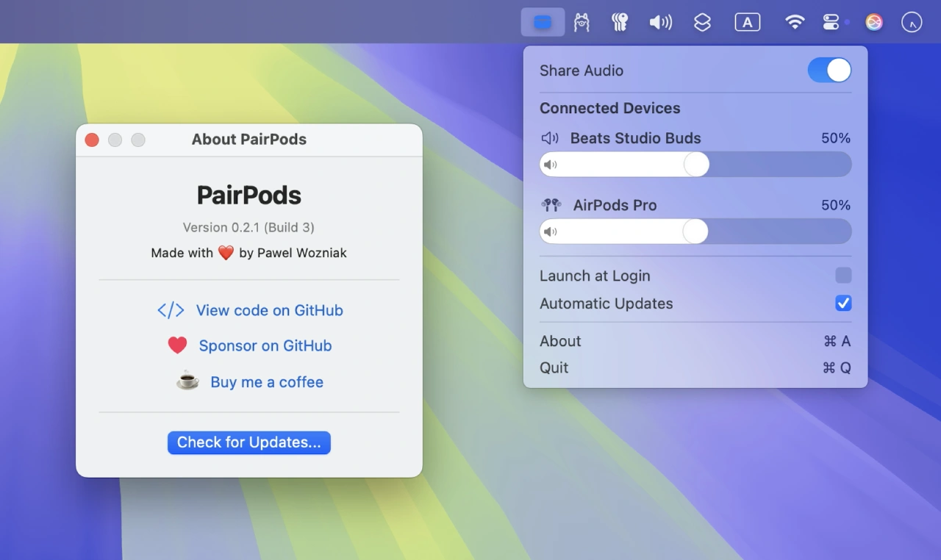Click the llama menu bar icon
Viewport: 941px width, 560px height.
coord(582,22)
